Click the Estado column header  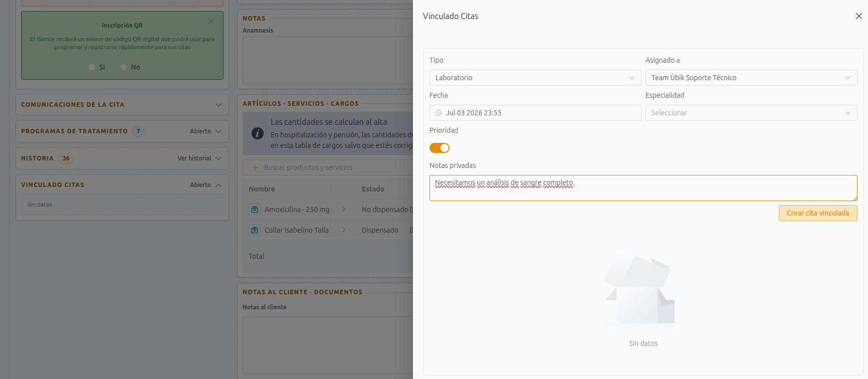tap(373, 189)
